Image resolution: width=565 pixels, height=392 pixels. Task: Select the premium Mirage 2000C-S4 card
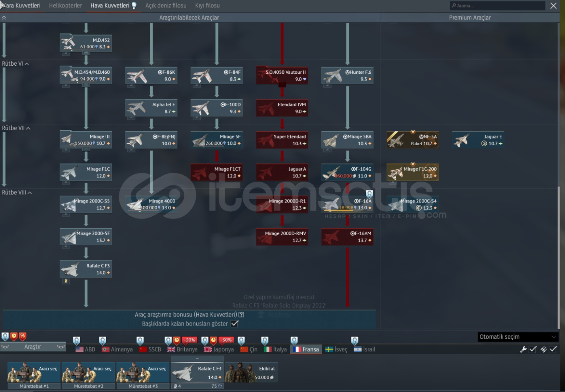point(413,205)
